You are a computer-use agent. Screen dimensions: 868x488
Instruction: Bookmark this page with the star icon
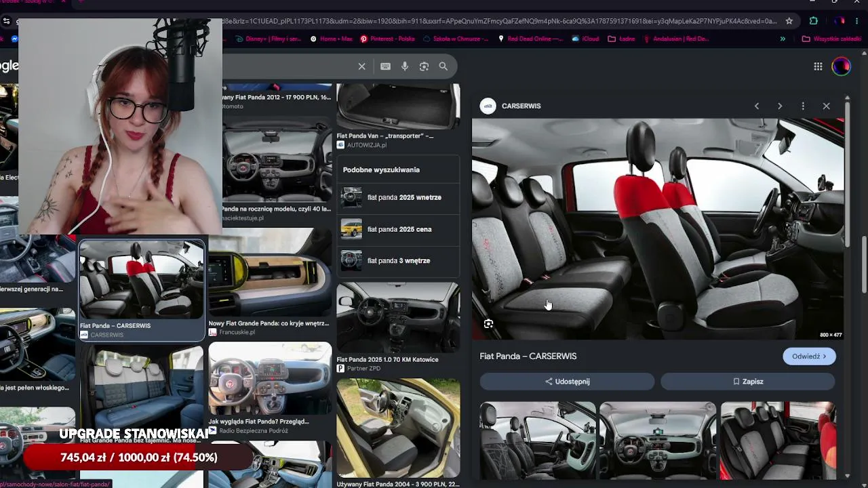[789, 21]
